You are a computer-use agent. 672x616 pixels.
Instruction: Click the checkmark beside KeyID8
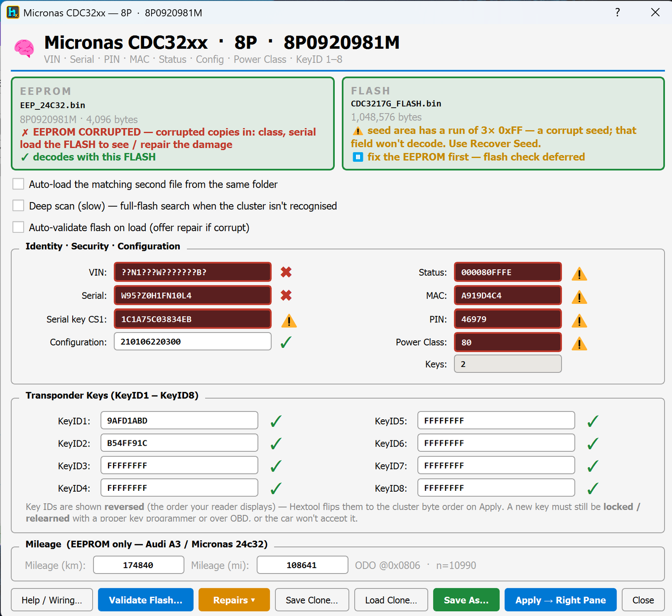click(593, 488)
